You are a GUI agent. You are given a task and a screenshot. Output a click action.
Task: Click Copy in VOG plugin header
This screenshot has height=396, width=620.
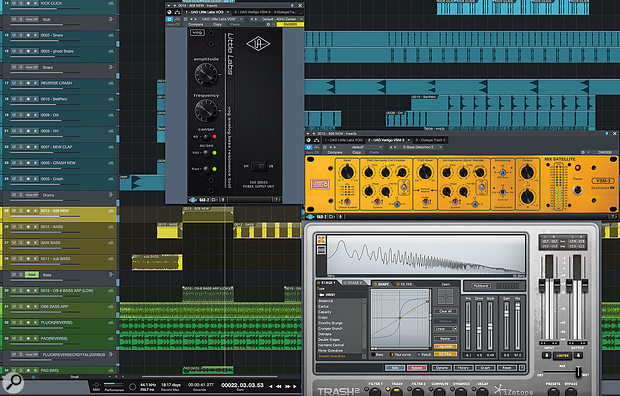217,25
